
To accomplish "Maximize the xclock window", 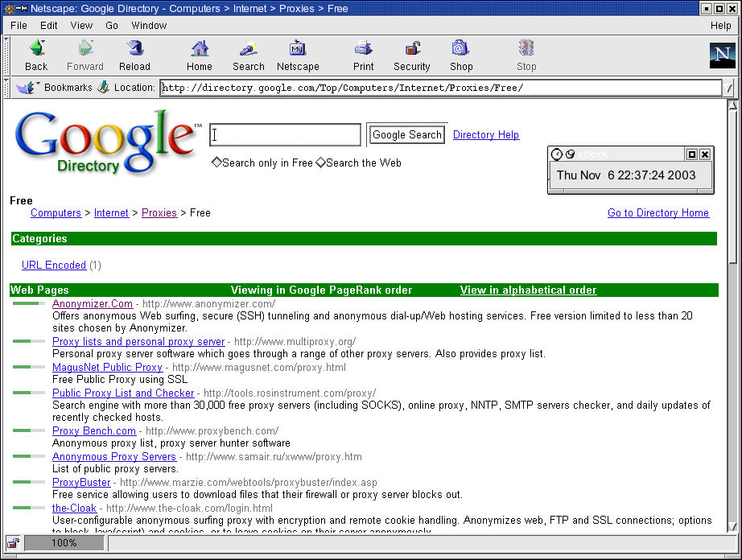I will (x=691, y=154).
